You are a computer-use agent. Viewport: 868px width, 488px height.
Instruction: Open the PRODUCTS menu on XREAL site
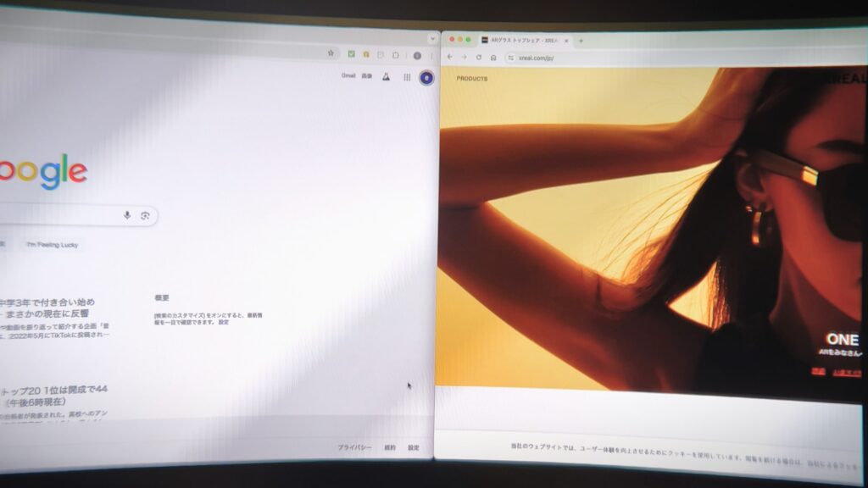472,79
